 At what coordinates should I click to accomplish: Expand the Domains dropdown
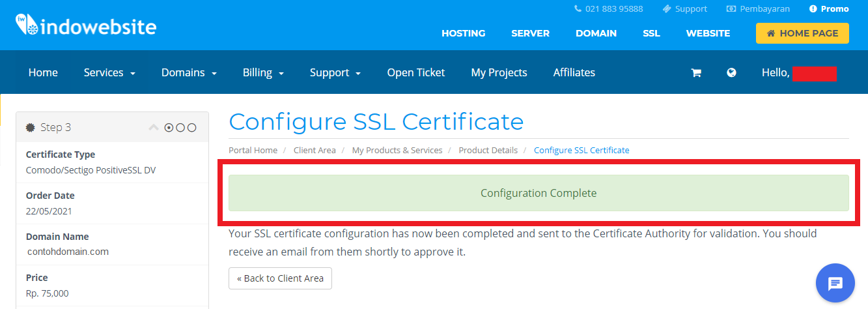click(189, 72)
